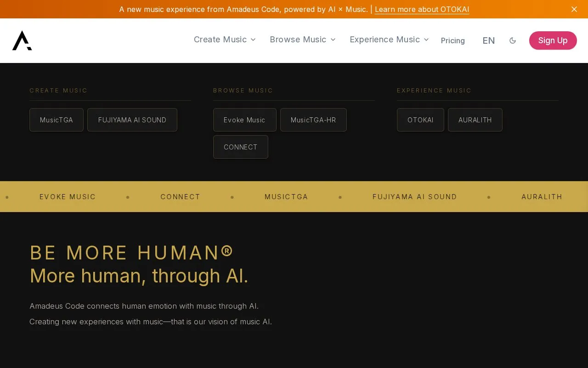Open the OTOKAI button

pyautogui.click(x=420, y=120)
